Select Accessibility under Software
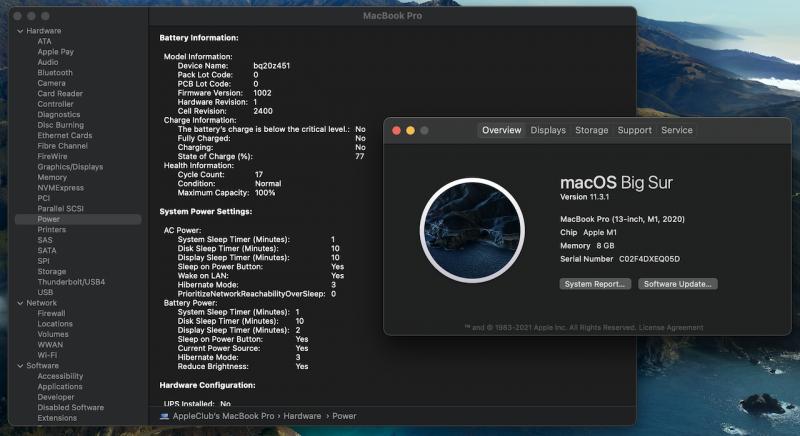 [x=60, y=376]
